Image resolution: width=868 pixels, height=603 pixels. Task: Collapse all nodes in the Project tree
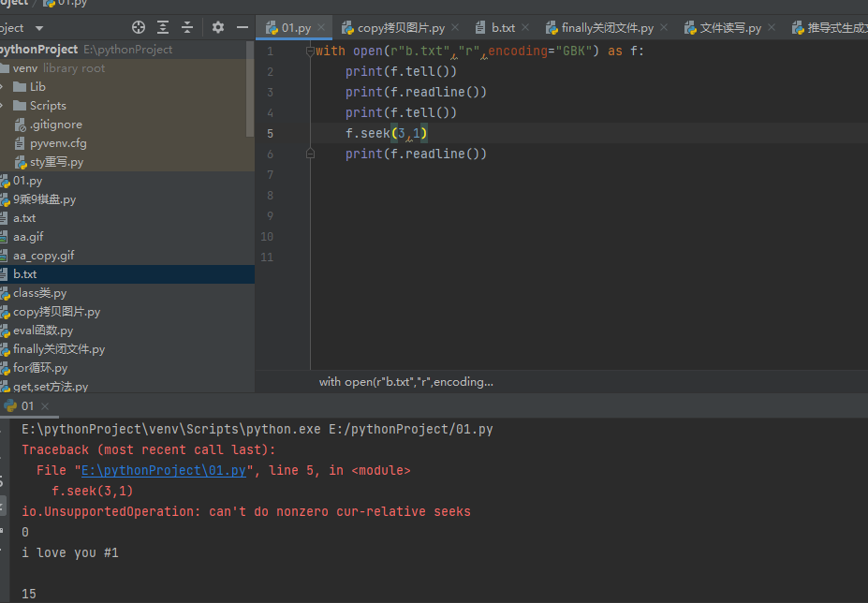(x=187, y=27)
